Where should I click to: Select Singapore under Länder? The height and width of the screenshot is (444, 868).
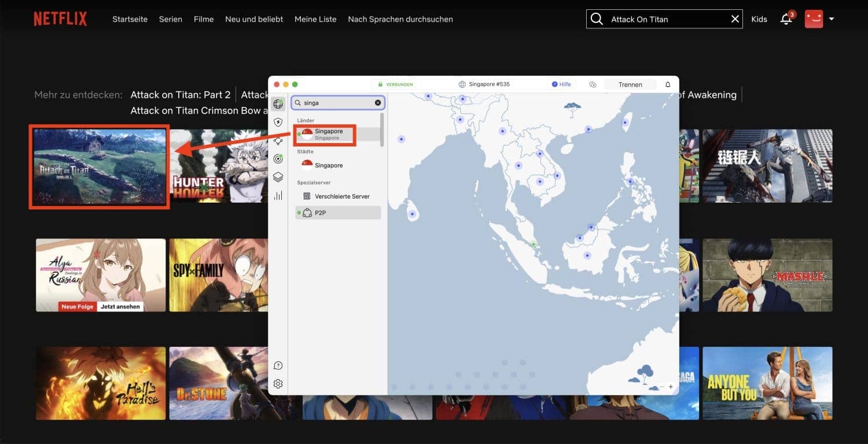338,134
